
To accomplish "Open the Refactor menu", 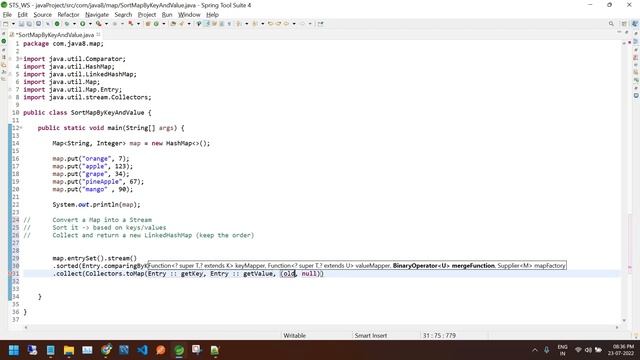I will pos(68,15).
